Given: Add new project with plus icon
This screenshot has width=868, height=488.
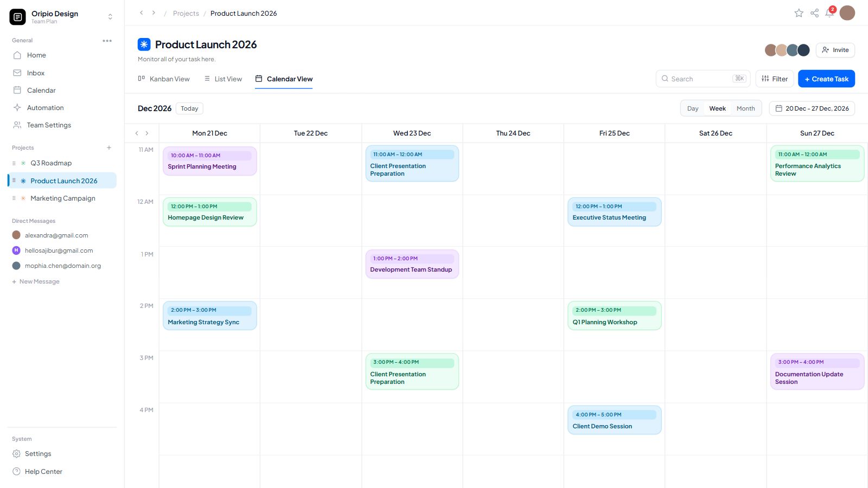Looking at the screenshot, I should point(109,147).
